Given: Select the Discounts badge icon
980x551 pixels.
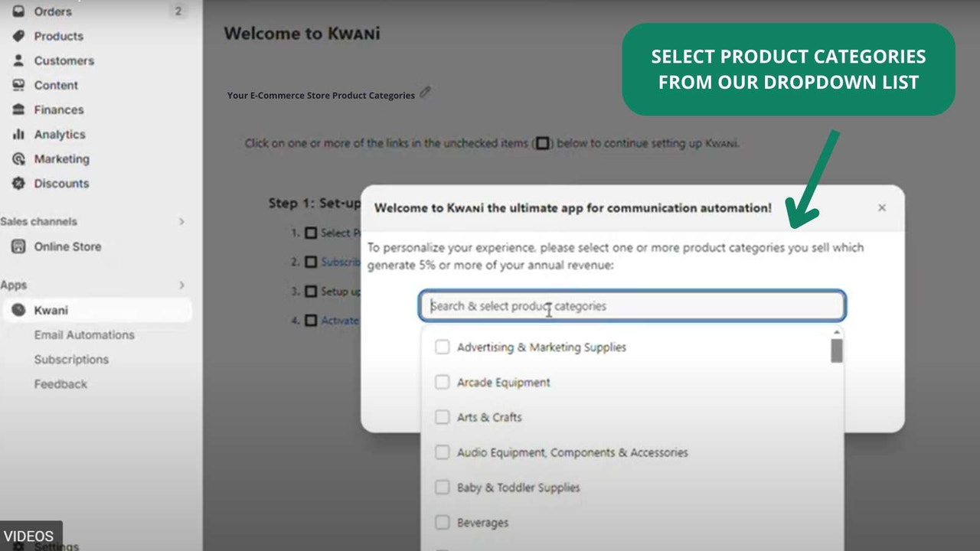Looking at the screenshot, I should 18,184.
